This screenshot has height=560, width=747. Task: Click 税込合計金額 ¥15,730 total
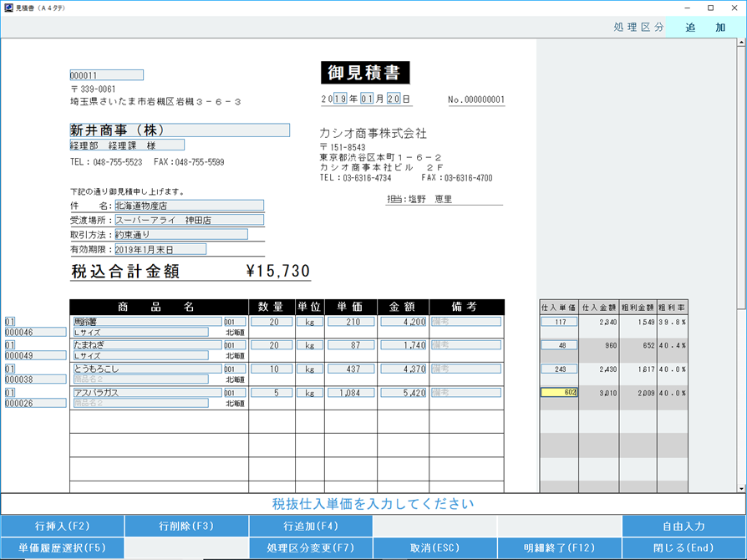[x=191, y=271]
